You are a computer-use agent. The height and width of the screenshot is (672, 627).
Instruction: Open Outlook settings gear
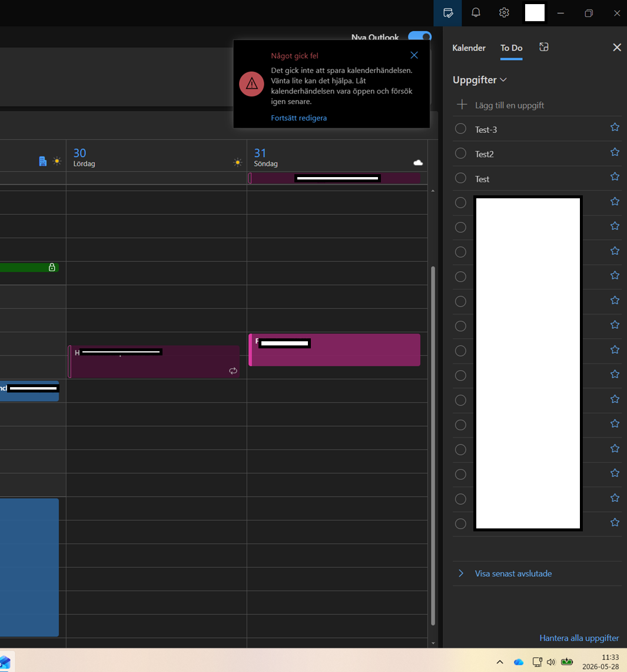[x=504, y=12]
